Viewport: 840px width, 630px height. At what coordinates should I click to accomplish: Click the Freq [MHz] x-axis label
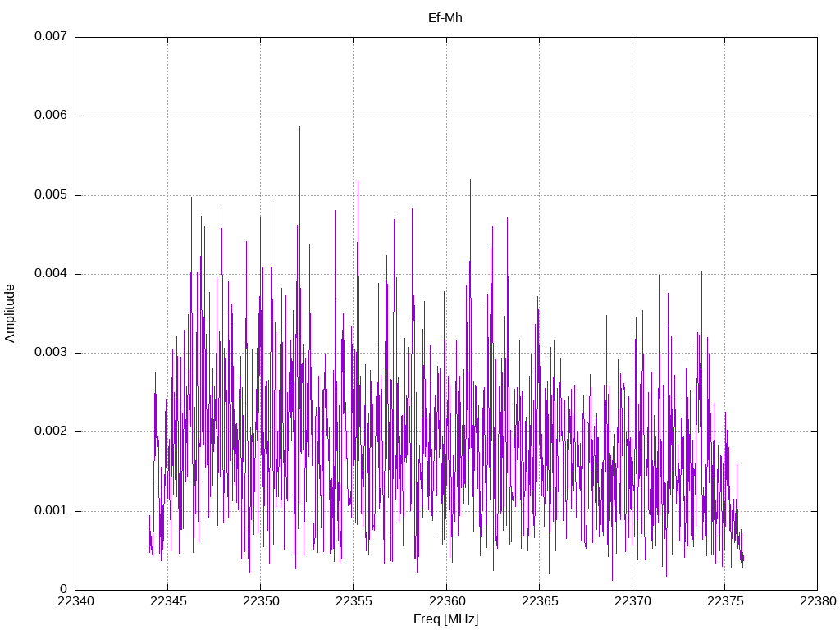click(445, 619)
